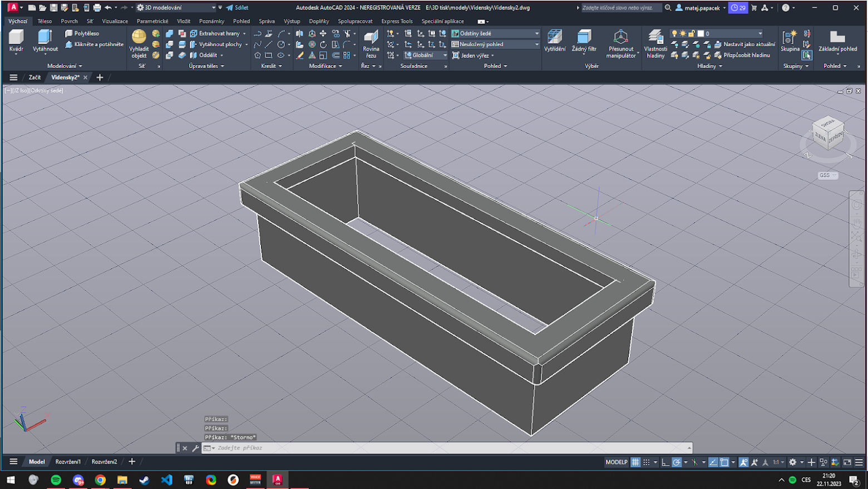Toggle grid display in status bar
Image resolution: width=868 pixels, height=489 pixels.
pos(635,462)
